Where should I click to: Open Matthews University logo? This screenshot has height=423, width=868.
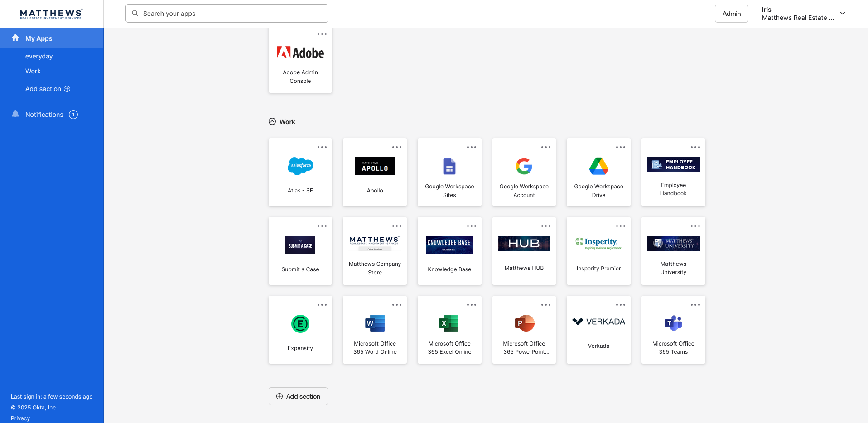point(673,243)
